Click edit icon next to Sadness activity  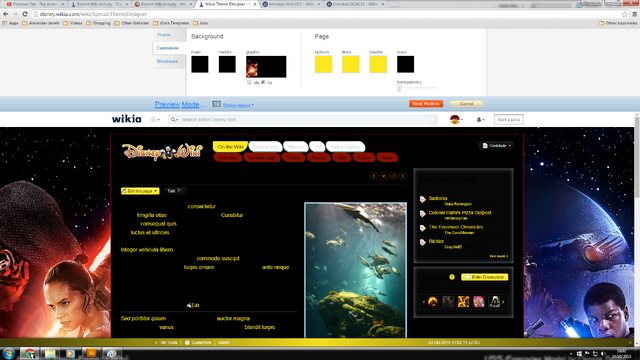click(x=422, y=199)
